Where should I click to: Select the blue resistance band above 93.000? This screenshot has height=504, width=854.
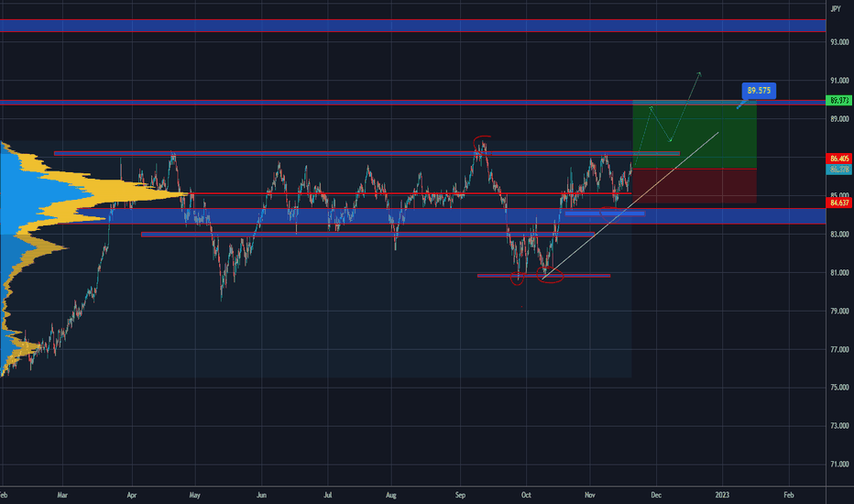pyautogui.click(x=413, y=26)
